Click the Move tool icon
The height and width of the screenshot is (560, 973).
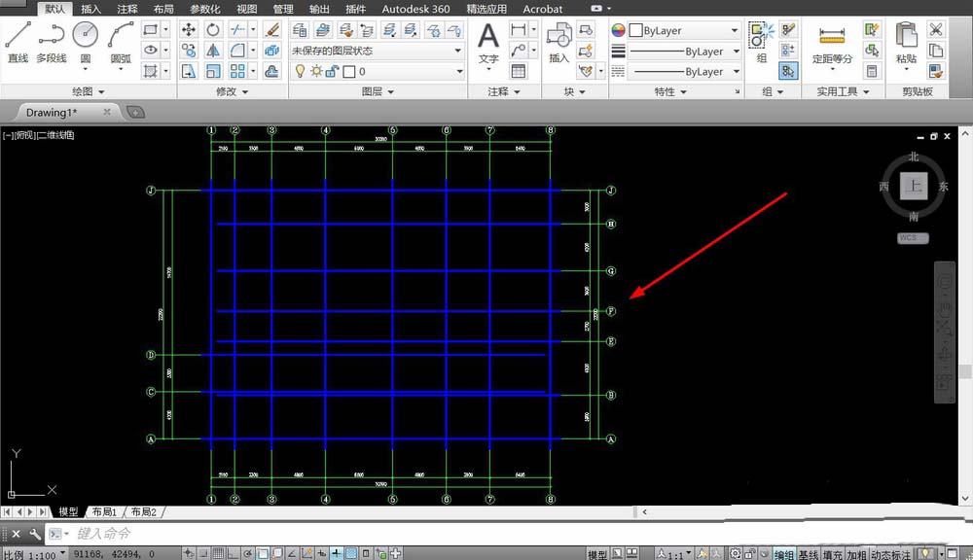(x=189, y=30)
